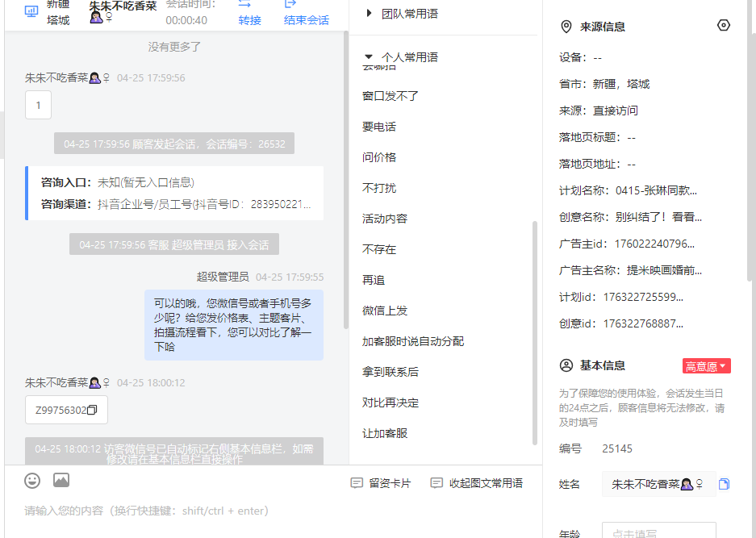
Task: Click the location pin icon beside 来源信息
Action: [x=566, y=27]
